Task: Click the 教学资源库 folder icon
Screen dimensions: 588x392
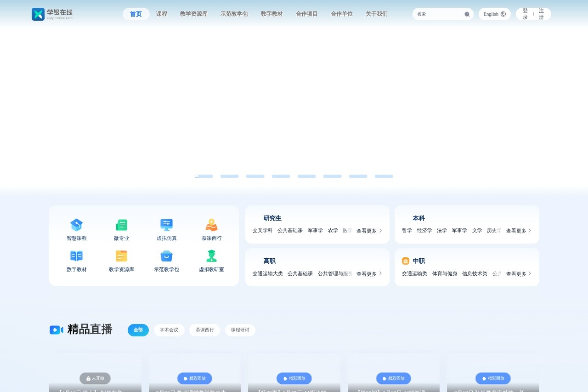Action: 121,256
